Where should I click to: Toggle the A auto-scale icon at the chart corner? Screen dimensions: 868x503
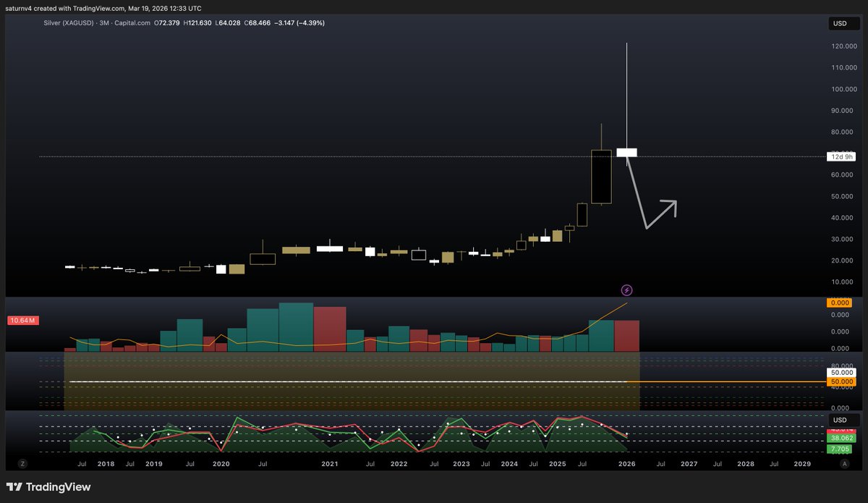click(x=844, y=463)
